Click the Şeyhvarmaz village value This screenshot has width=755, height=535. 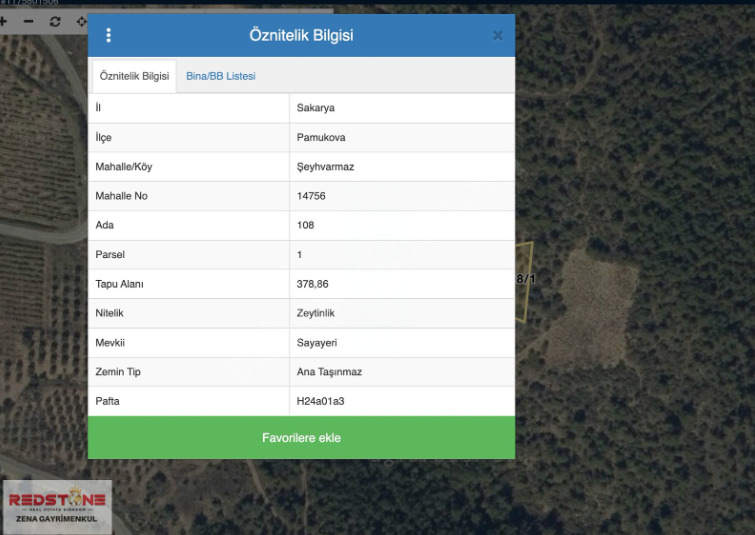coord(325,167)
